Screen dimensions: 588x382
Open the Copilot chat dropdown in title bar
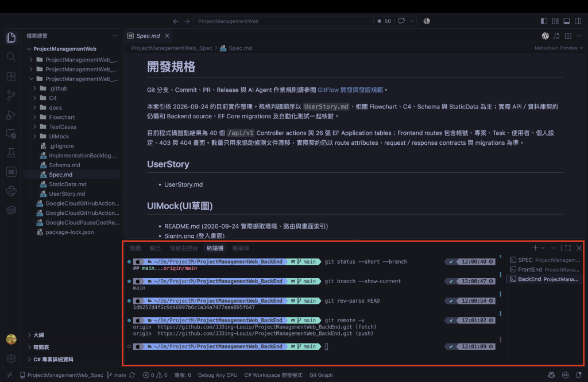[x=412, y=21]
